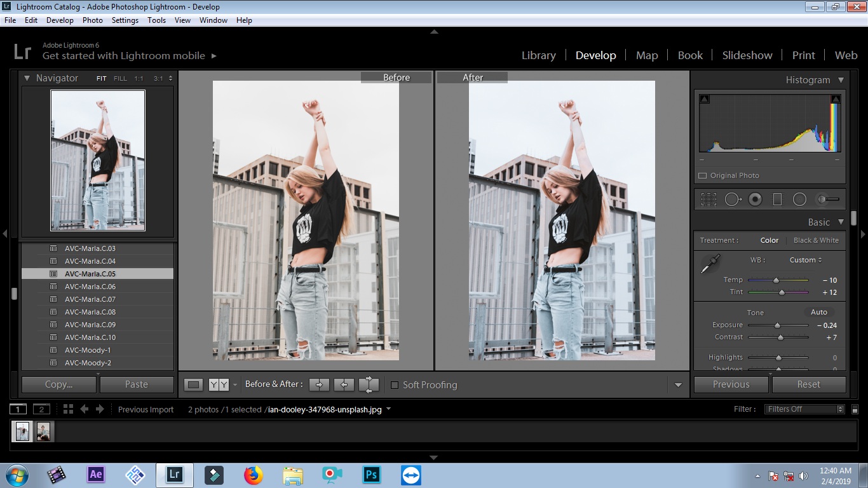Go forward with filmstrip right arrow

pyautogui.click(x=99, y=409)
